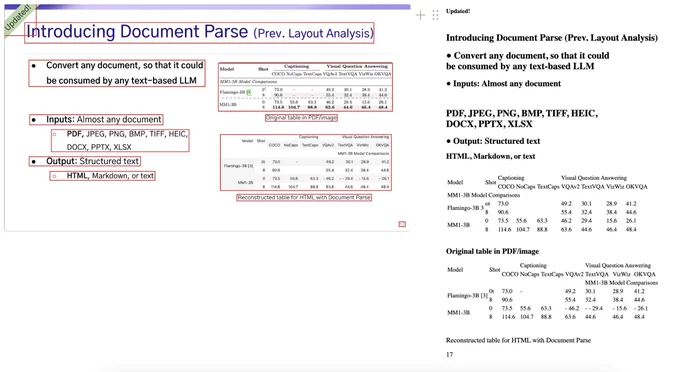
Task: Click the boxed slide caption "Original table in PDF/image"
Action: [x=301, y=117]
